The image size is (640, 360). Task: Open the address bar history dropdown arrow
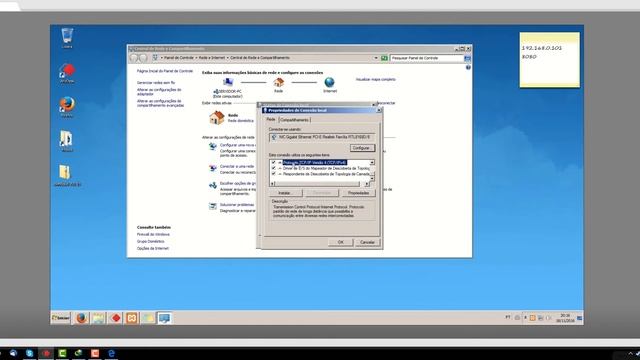[376, 58]
